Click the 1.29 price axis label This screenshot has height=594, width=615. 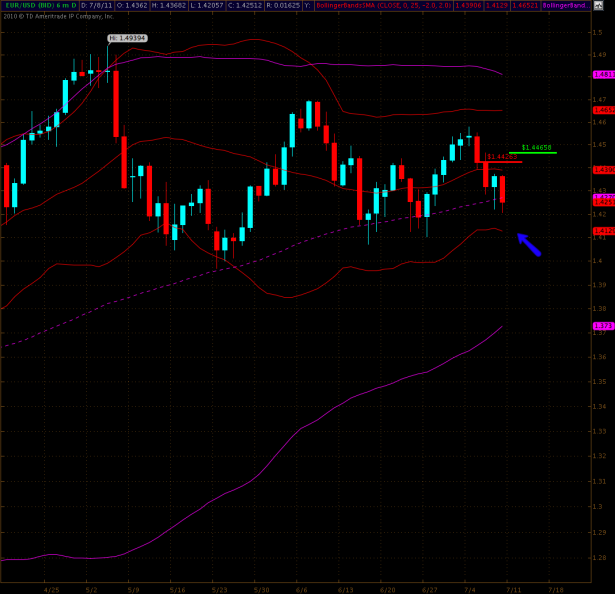(598, 556)
